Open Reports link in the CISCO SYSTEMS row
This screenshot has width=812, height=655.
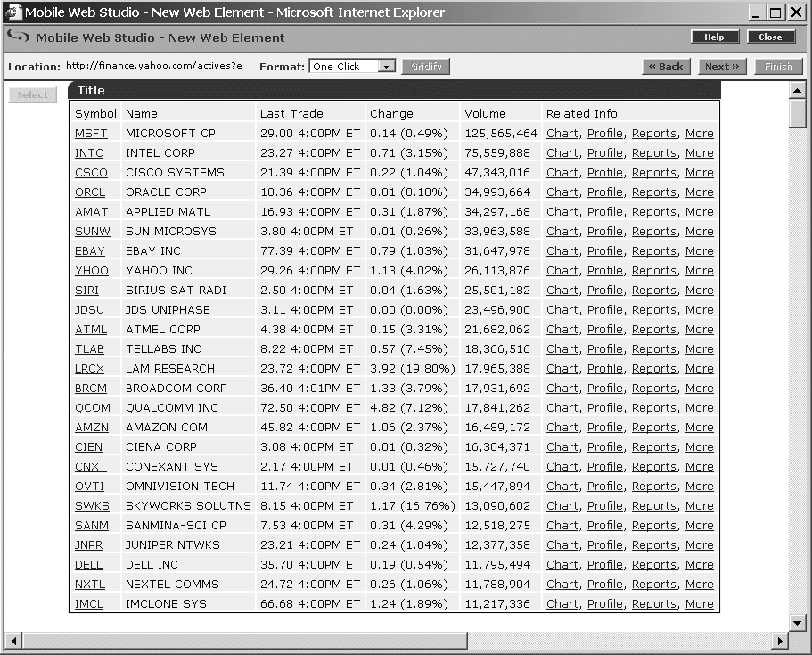point(654,172)
